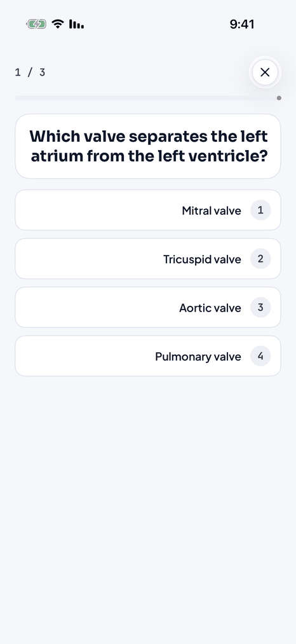
Task: Tap the number 1 badge
Action: [x=260, y=210]
